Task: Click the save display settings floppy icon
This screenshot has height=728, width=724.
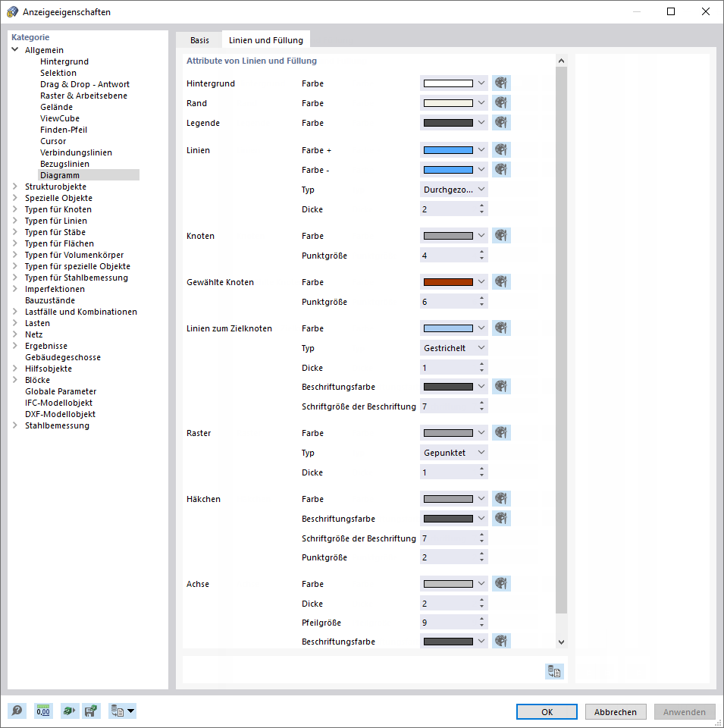Action: click(x=92, y=711)
